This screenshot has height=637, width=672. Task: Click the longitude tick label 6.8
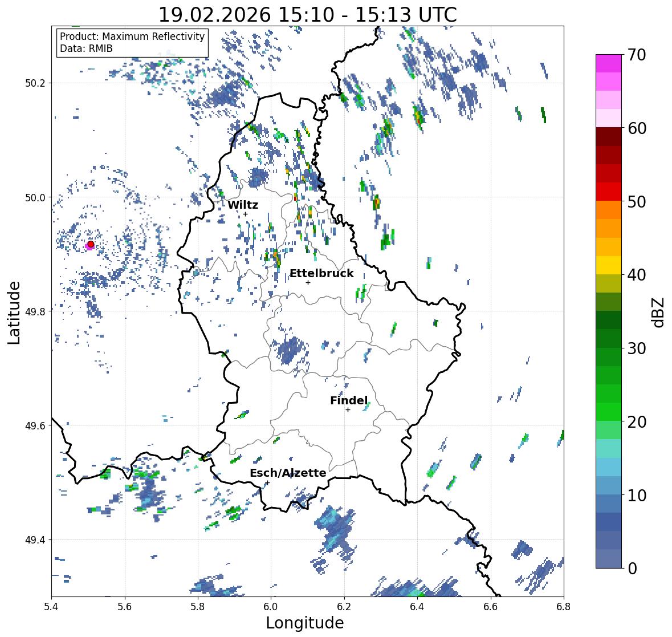pyautogui.click(x=564, y=606)
